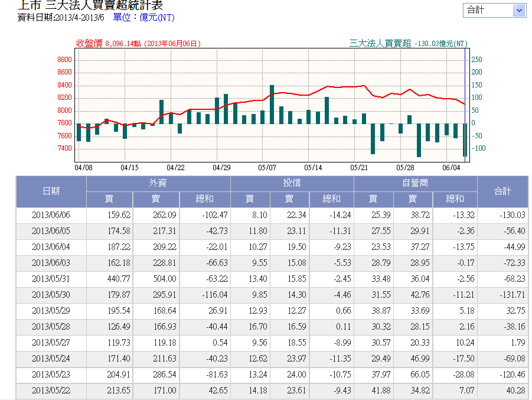Click investment trust buy value 8.10
Viewport: 532px width, 400px height.
click(260, 215)
